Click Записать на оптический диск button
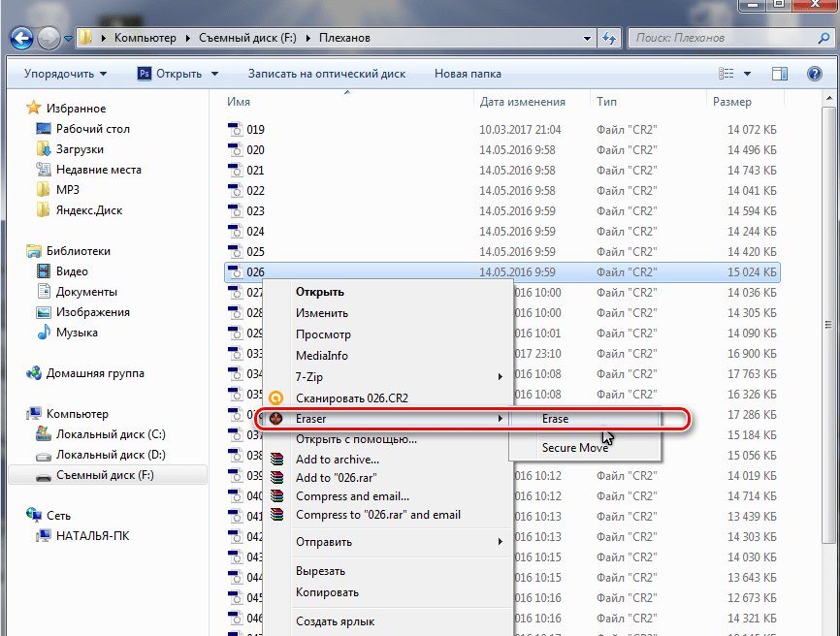 (x=326, y=74)
